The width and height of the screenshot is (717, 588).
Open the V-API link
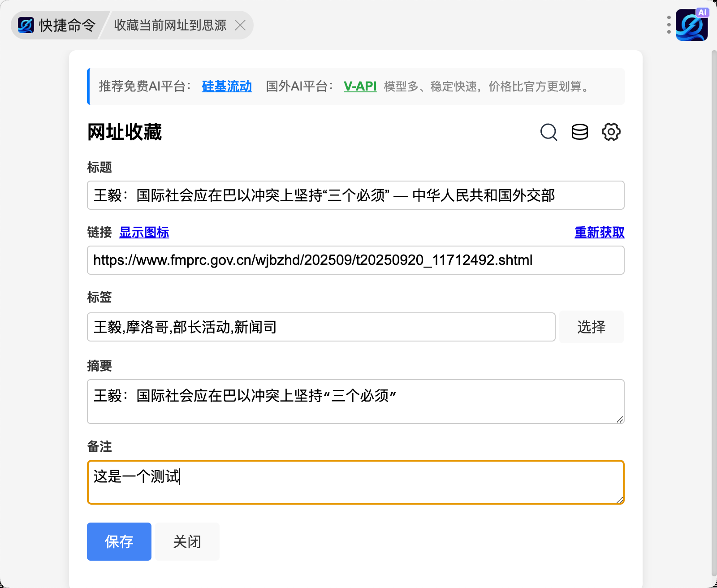point(360,86)
